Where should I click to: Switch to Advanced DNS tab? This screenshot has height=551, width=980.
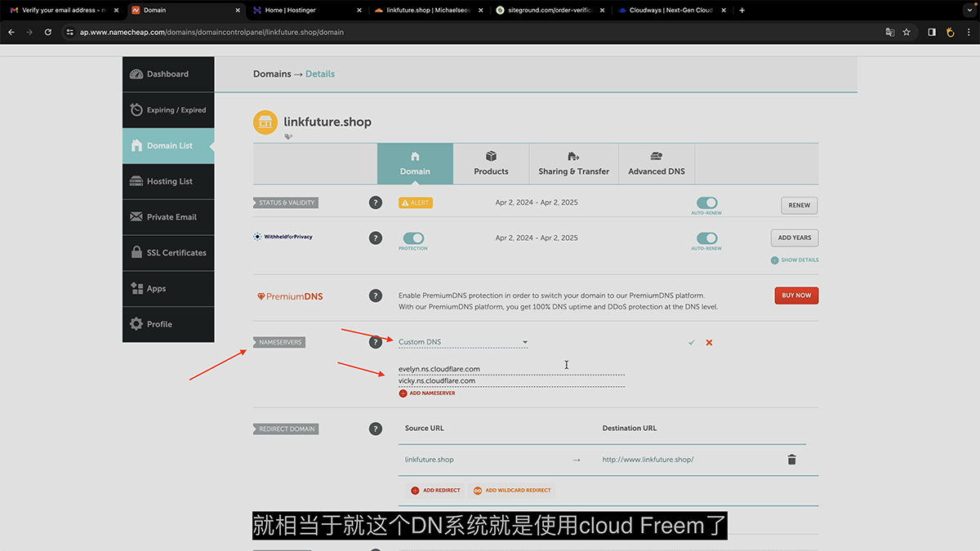coord(657,163)
